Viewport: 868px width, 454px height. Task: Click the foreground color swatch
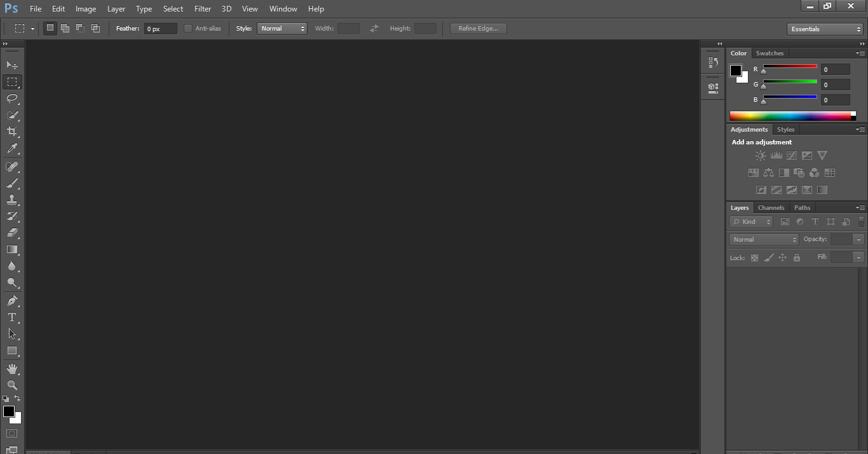8,413
